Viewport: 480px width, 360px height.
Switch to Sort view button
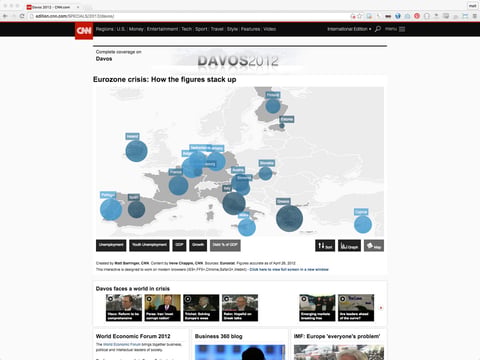coord(325,246)
